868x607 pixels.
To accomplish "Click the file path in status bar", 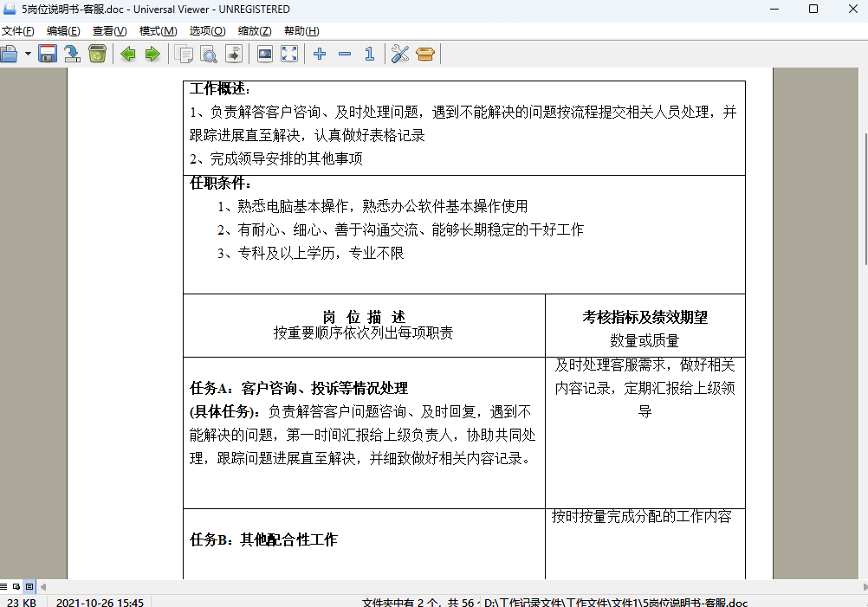I will point(616,602).
